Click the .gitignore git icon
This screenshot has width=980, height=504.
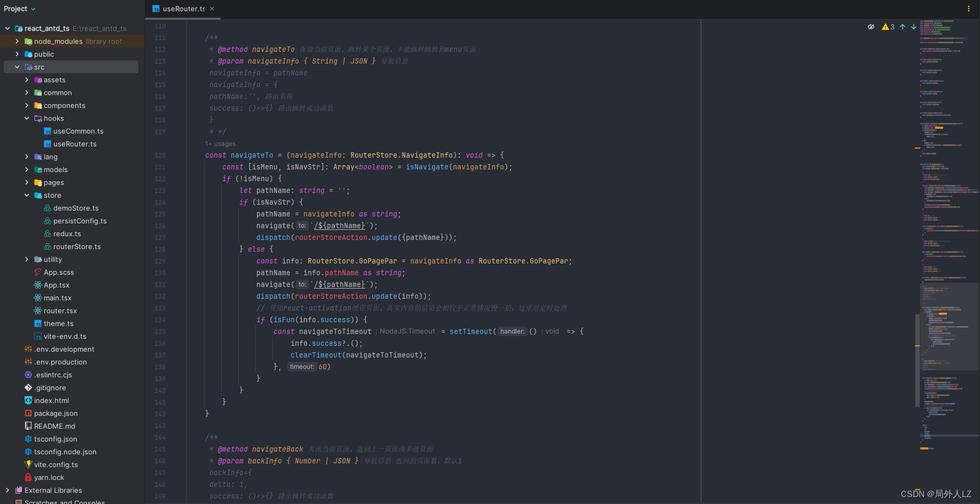tap(28, 387)
